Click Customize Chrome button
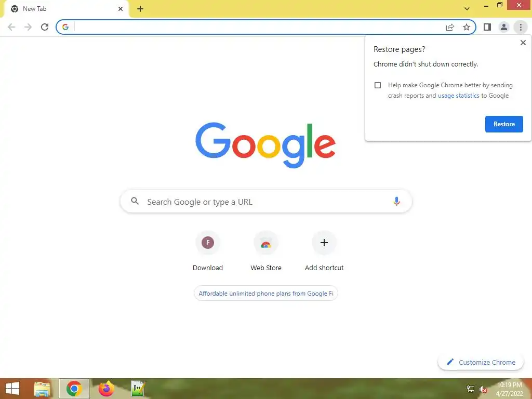Viewport: 532px width, 399px height. tap(481, 362)
